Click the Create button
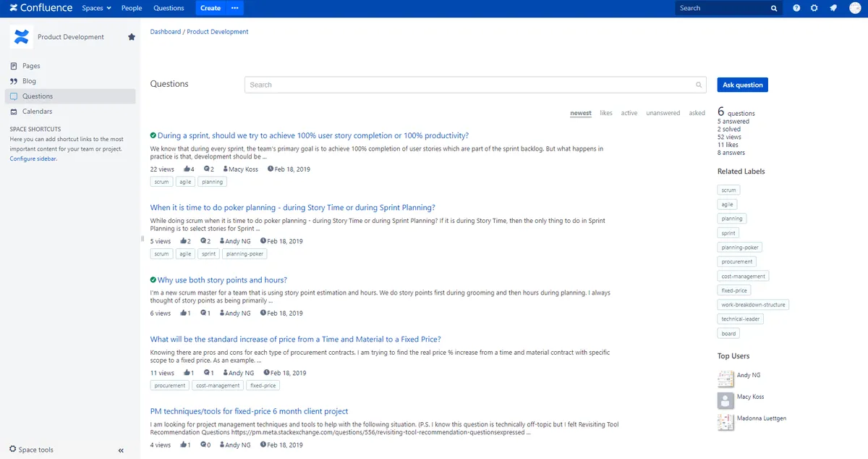This screenshot has width=868, height=459. coord(210,8)
